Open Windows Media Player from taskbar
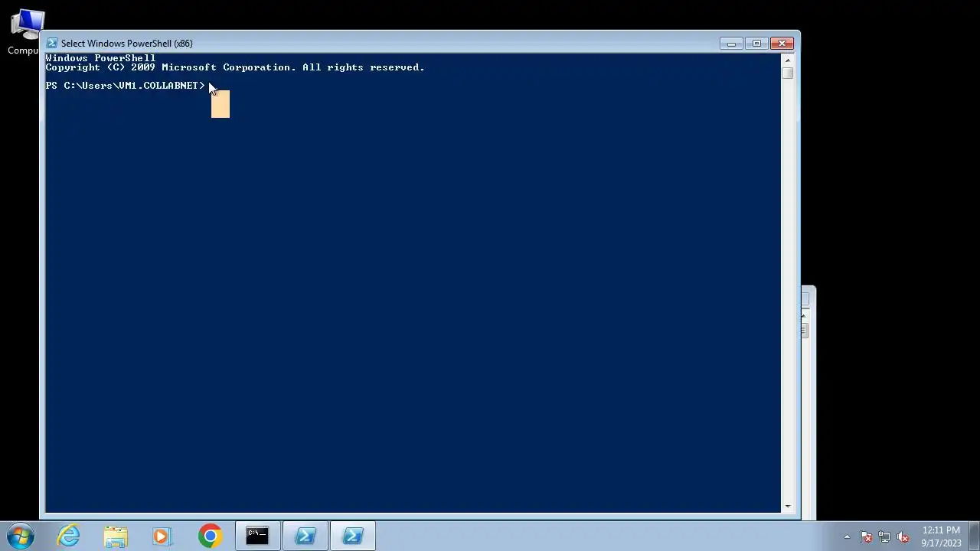Viewport: 980px width, 551px height. (x=162, y=536)
